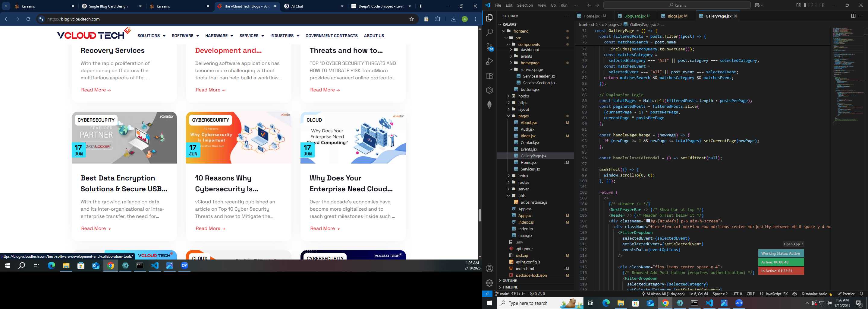Image resolution: width=868 pixels, height=309 pixels.
Task: View site information icon in address bar
Action: [x=41, y=19]
